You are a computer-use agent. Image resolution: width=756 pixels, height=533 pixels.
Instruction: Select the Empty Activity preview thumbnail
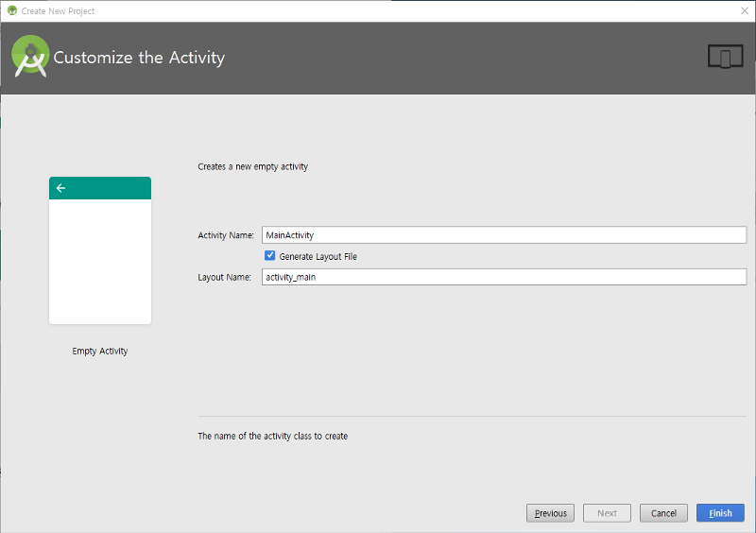point(100,250)
